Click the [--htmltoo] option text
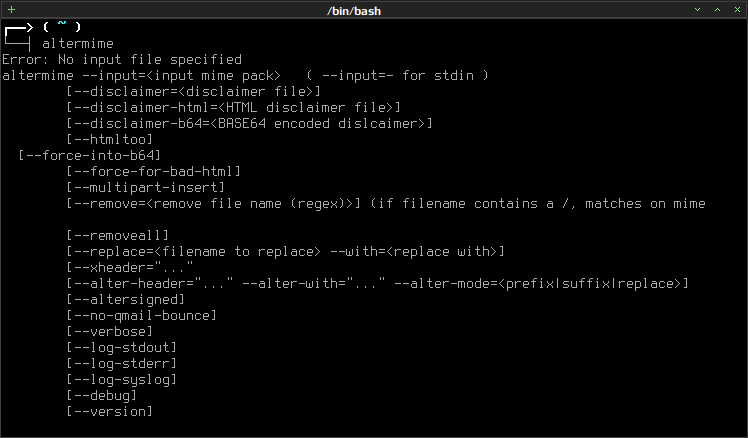Viewport: 748px width, 438px height. point(110,139)
